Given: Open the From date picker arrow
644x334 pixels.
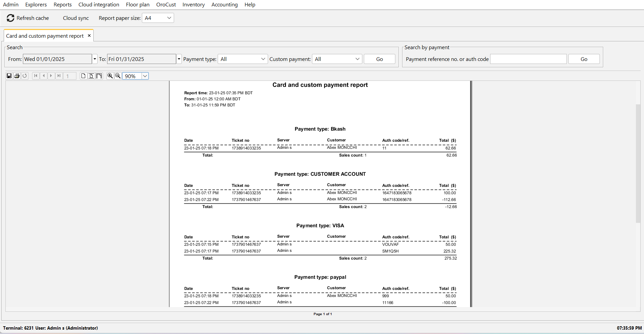Looking at the screenshot, I should click(95, 59).
